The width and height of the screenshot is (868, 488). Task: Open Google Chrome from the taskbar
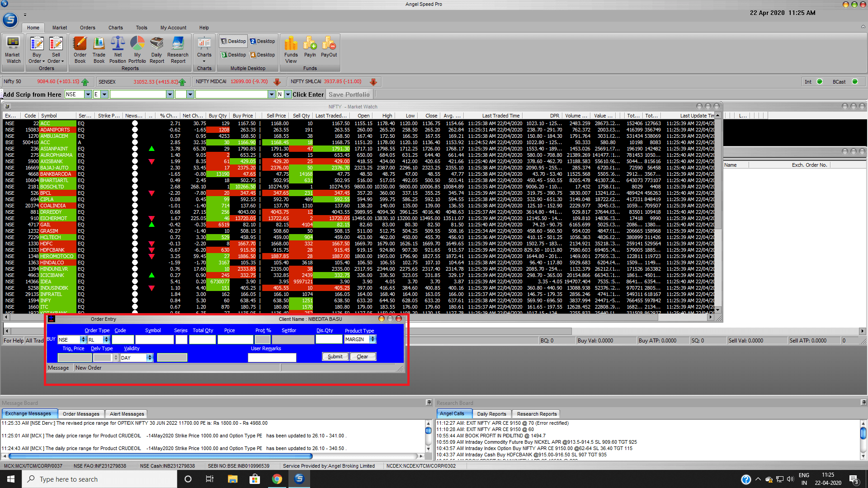click(277, 479)
